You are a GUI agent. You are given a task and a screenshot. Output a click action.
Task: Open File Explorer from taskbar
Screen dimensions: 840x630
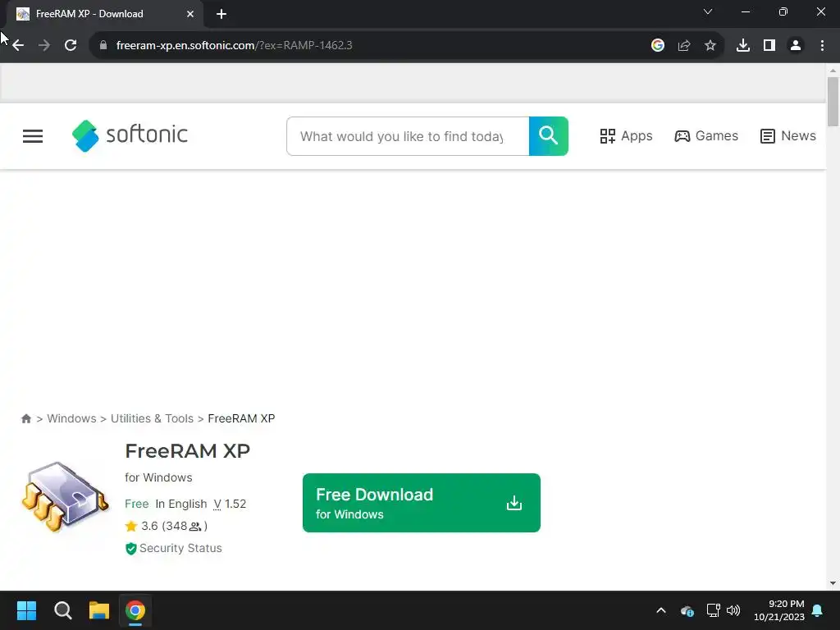(99, 610)
